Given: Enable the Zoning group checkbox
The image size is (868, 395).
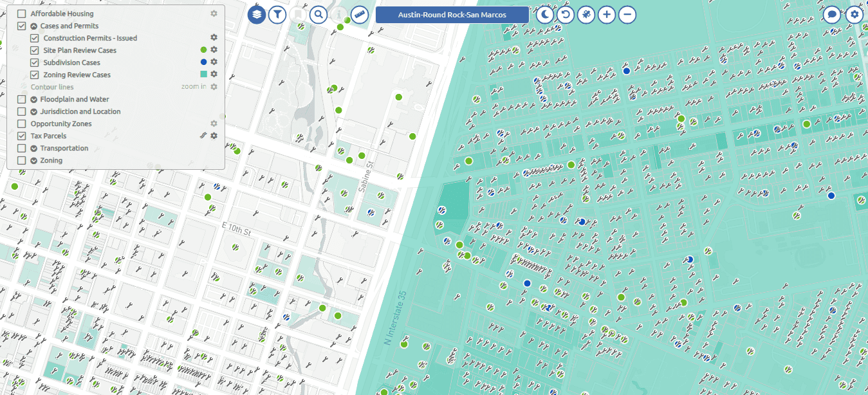Looking at the screenshot, I should pyautogui.click(x=22, y=160).
